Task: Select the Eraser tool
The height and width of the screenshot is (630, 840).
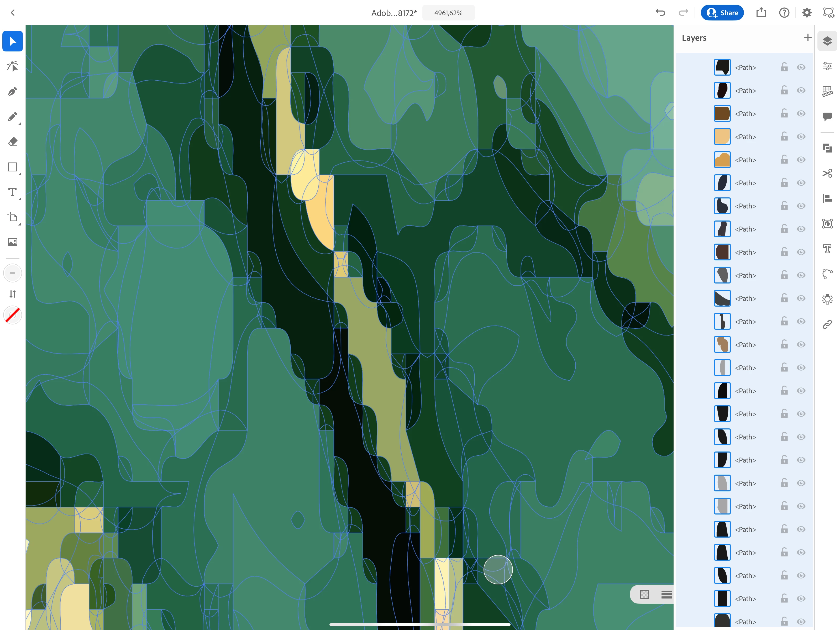Action: pyautogui.click(x=13, y=142)
